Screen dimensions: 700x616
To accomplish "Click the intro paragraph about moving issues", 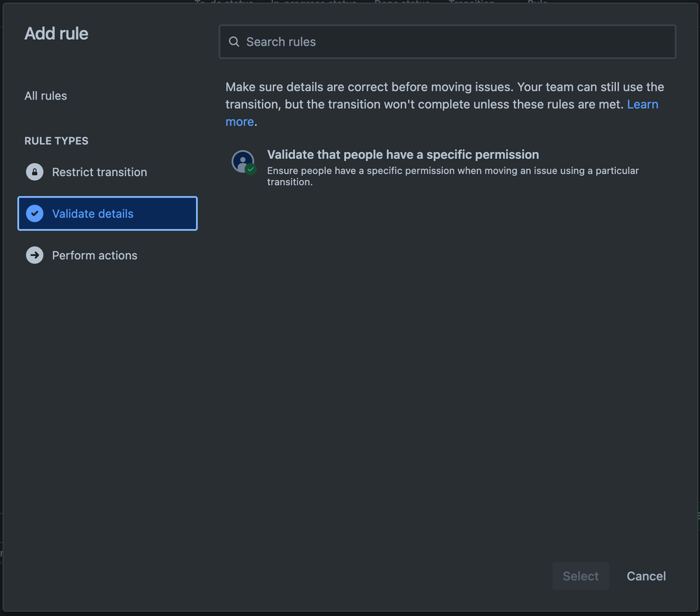I will click(445, 104).
